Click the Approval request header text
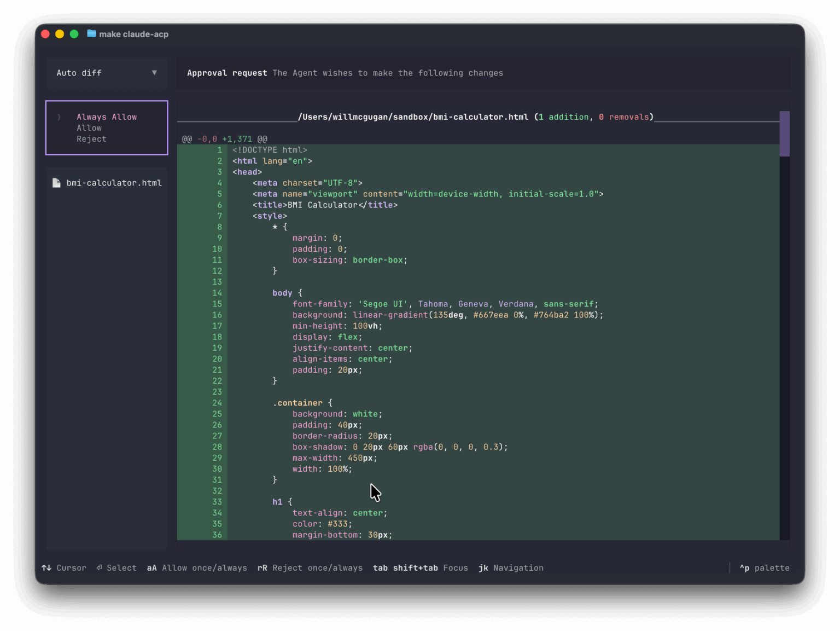The width and height of the screenshot is (840, 631). point(227,72)
